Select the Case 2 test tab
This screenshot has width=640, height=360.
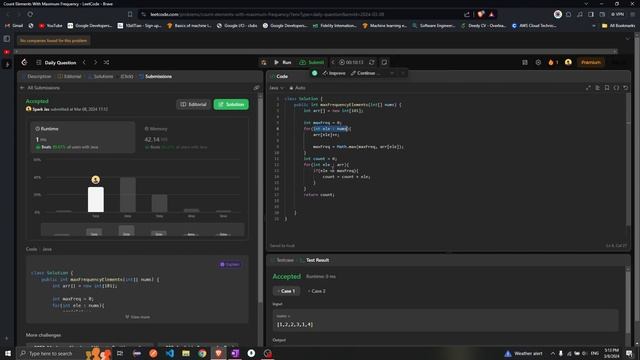(x=317, y=291)
